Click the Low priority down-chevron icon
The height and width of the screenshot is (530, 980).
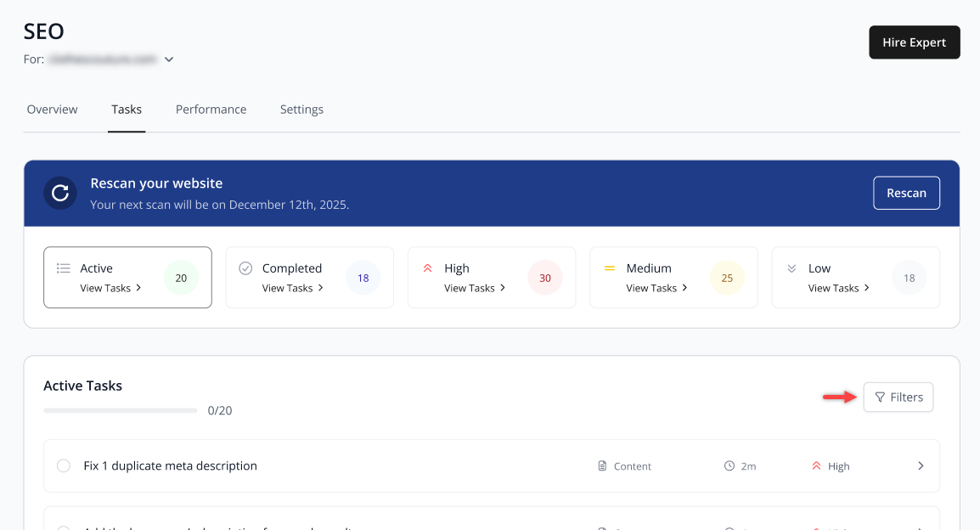pyautogui.click(x=791, y=268)
